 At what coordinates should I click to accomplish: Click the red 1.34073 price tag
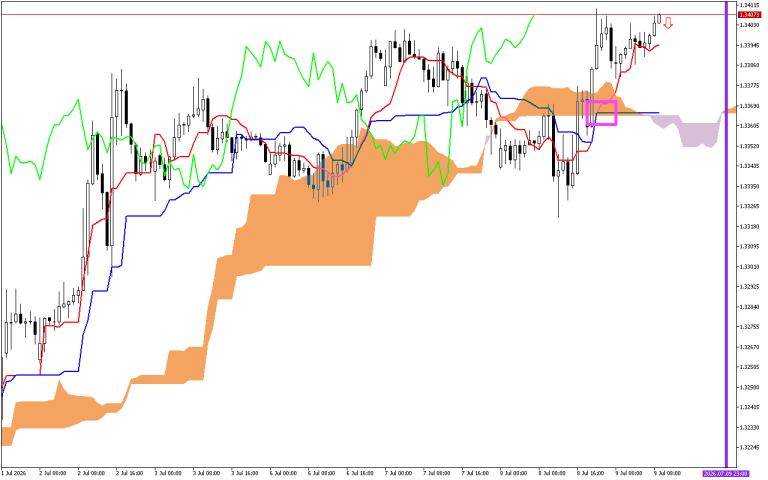[x=749, y=15]
